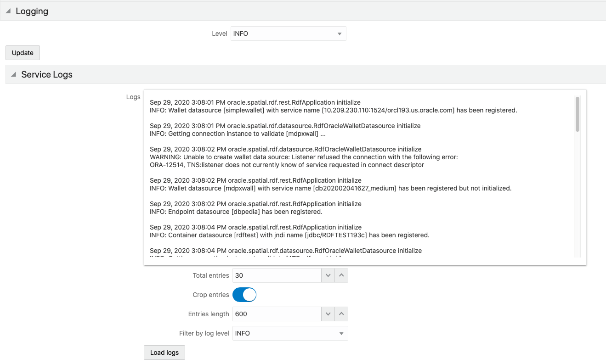Click the 'Getting connection instance to validate [mdpxwall]' line
Image resolution: width=606 pixels, height=364 pixels.
pos(238,134)
